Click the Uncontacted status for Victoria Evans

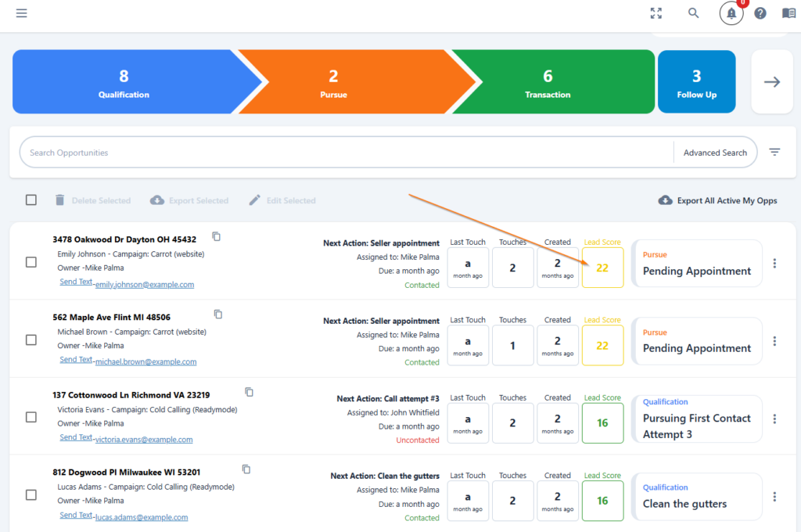(x=418, y=440)
